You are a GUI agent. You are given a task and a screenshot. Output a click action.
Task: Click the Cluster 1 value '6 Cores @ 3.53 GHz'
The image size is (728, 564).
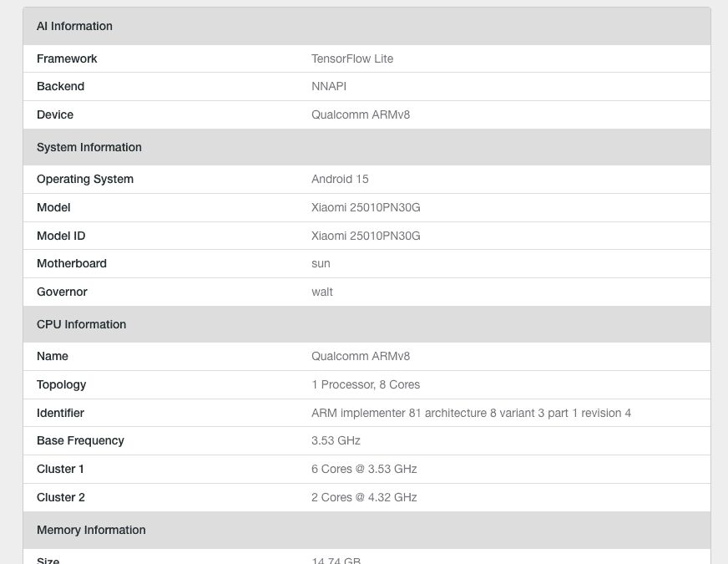click(364, 469)
